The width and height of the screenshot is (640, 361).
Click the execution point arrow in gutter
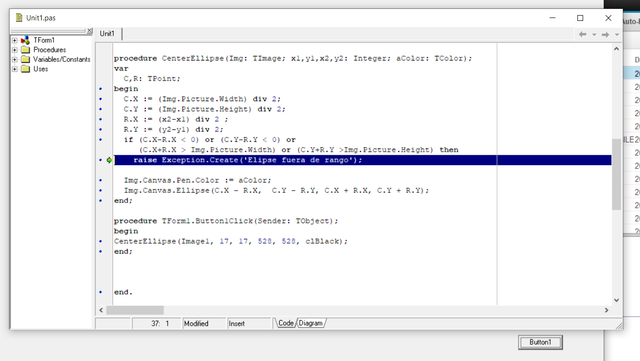pyautogui.click(x=109, y=160)
